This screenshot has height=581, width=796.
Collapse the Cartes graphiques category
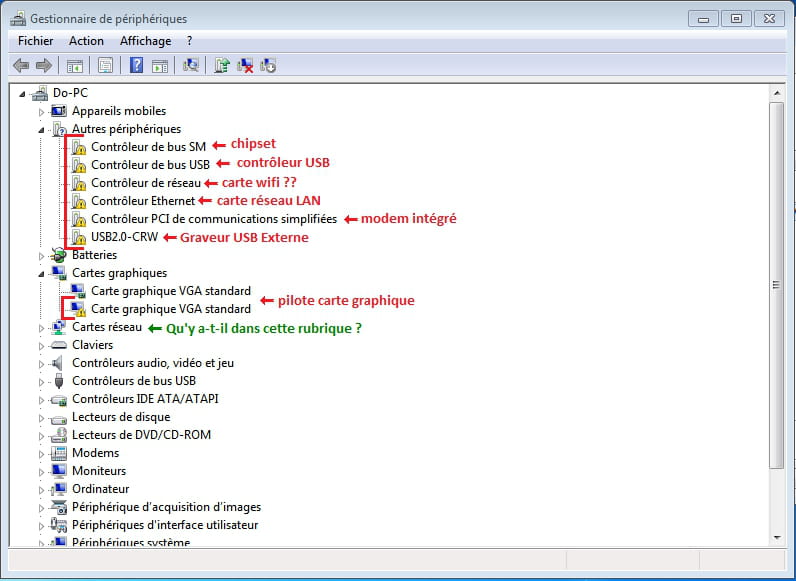[42, 273]
